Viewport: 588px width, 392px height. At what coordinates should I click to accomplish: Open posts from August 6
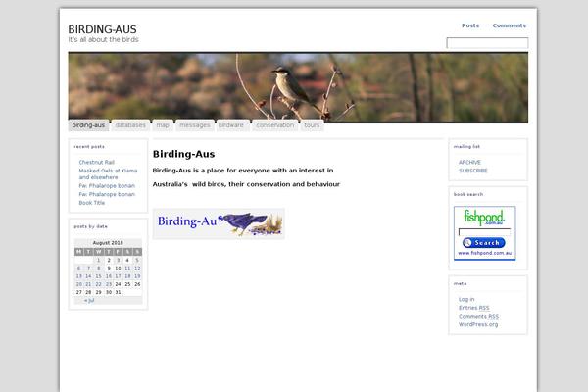(78, 269)
